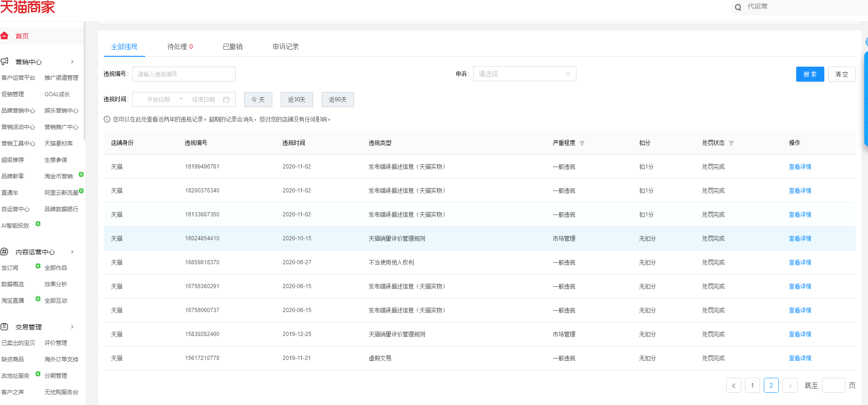Click the top search box with 代运营
The width and height of the screenshot is (868, 405).
click(799, 7)
